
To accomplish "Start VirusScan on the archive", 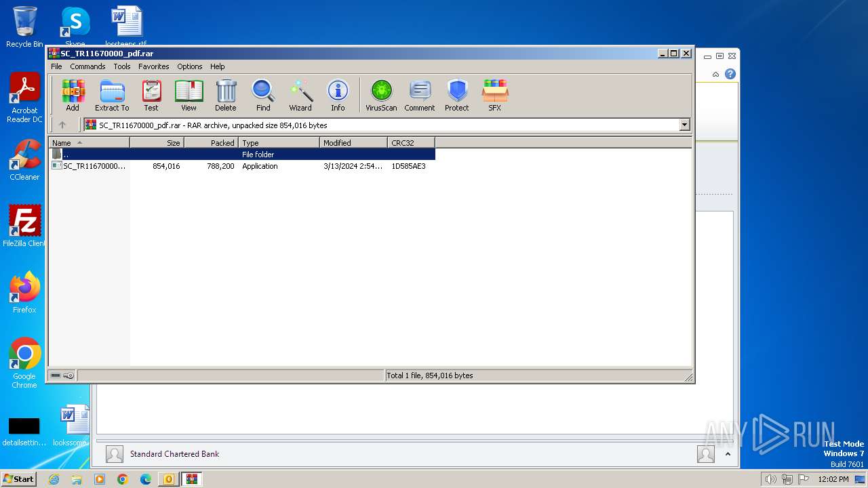I will click(x=381, y=96).
